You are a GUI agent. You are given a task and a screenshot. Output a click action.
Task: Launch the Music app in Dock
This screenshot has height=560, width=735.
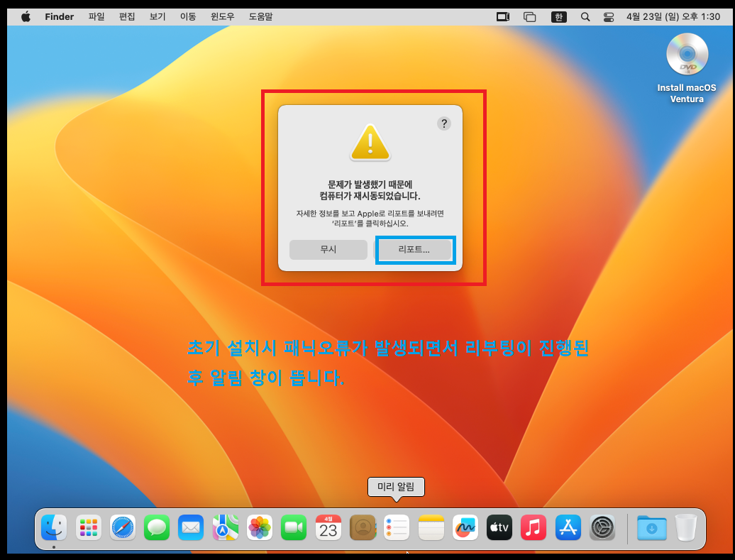(534, 527)
